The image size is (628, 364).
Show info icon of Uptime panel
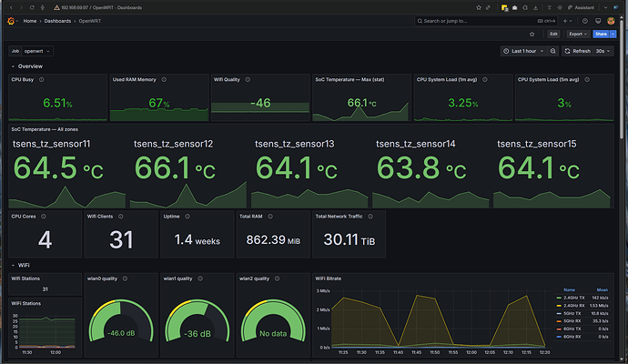[187, 217]
